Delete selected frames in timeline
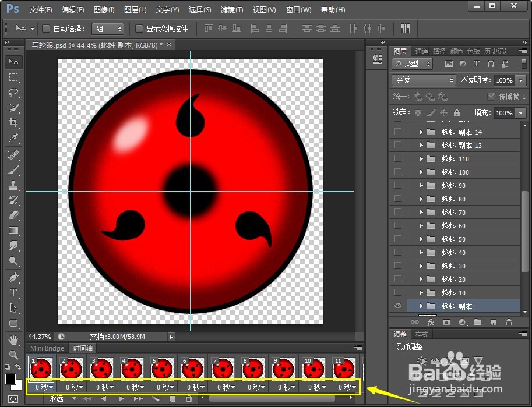The height and width of the screenshot is (407, 532). tap(189, 399)
